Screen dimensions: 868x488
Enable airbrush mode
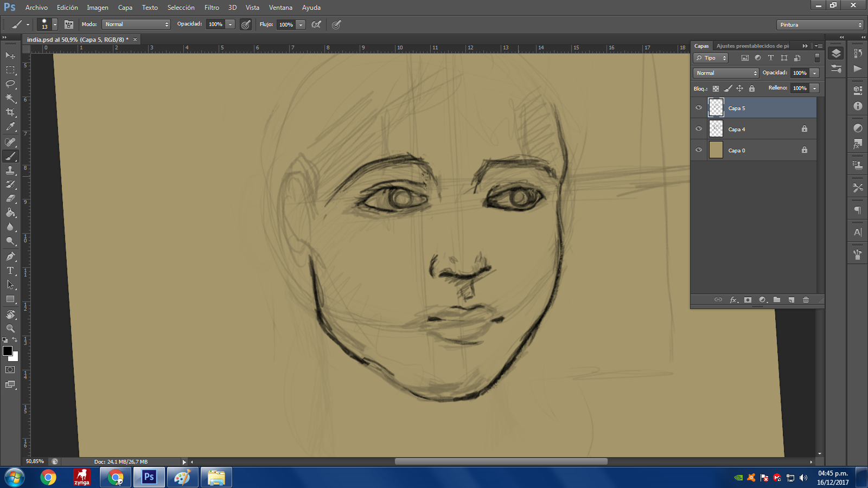click(316, 24)
